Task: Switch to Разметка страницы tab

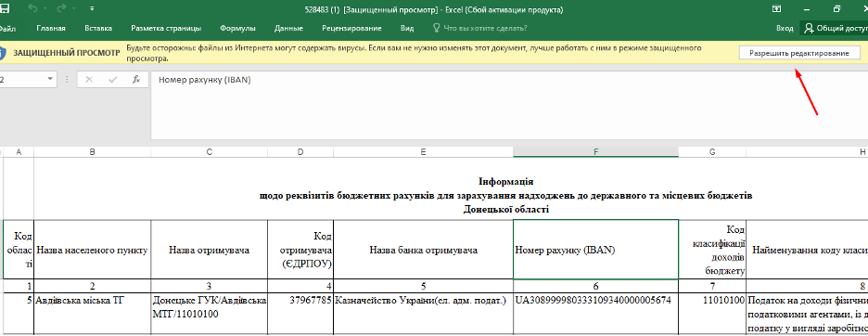Action: coord(166,28)
